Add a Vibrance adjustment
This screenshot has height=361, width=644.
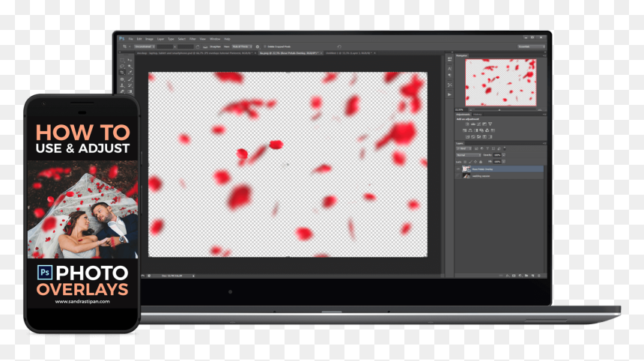pyautogui.click(x=490, y=124)
